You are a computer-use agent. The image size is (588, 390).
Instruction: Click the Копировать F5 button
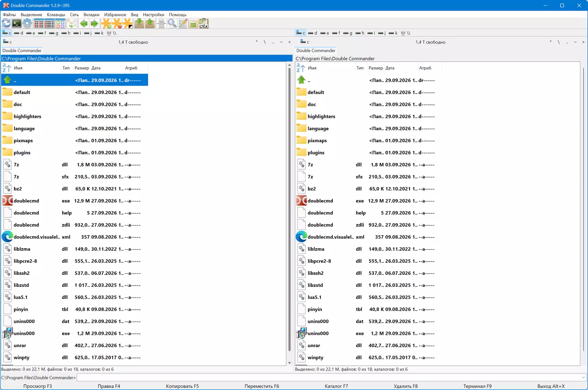point(182,386)
